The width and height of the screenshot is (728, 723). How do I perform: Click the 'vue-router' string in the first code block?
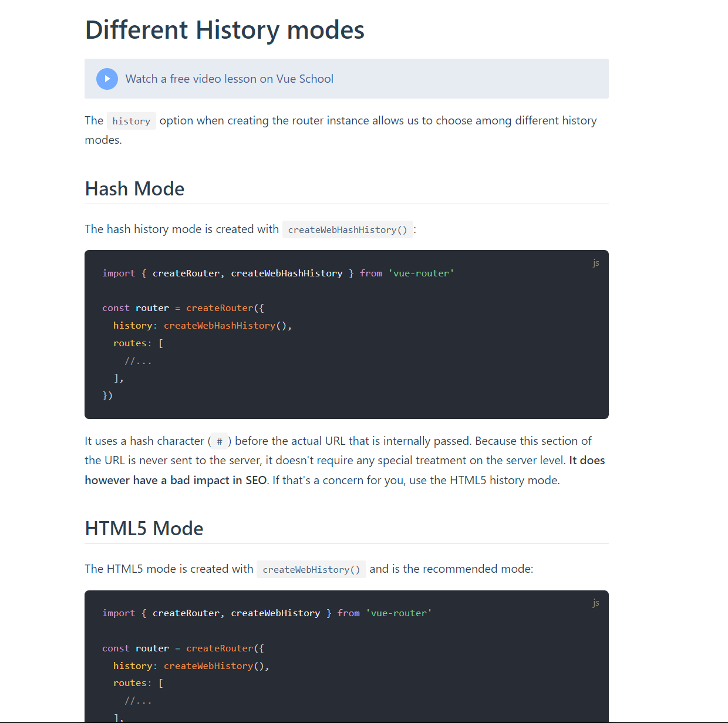(421, 273)
